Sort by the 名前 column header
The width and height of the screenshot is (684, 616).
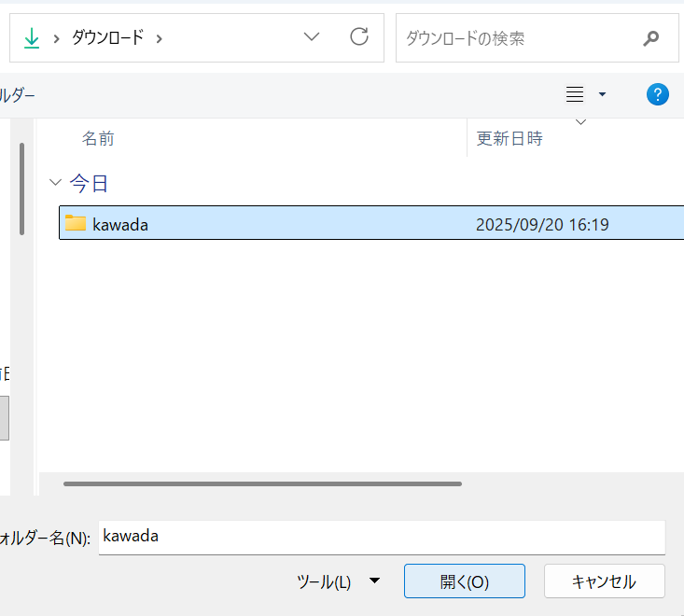(x=98, y=138)
